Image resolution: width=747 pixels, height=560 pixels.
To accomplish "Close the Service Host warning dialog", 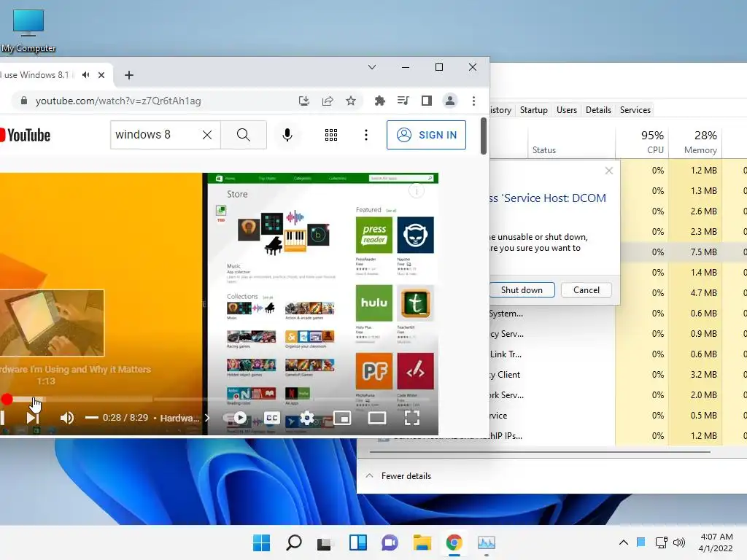I will pyautogui.click(x=609, y=171).
